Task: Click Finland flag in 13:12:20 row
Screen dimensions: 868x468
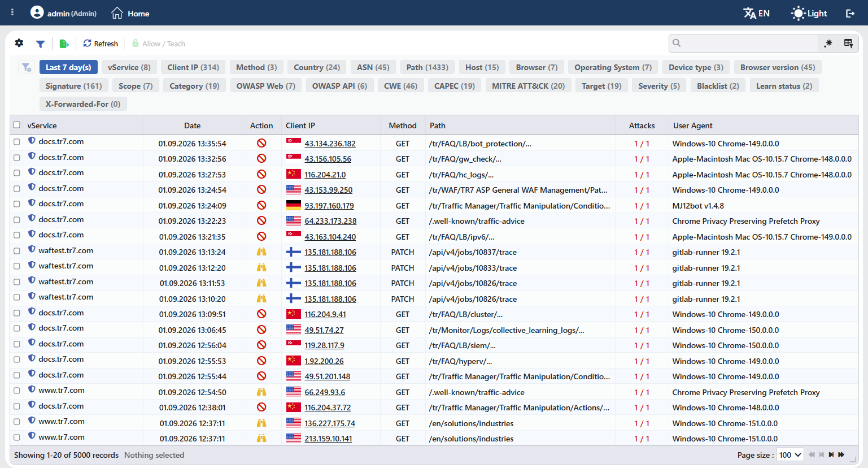Action: 293,267
